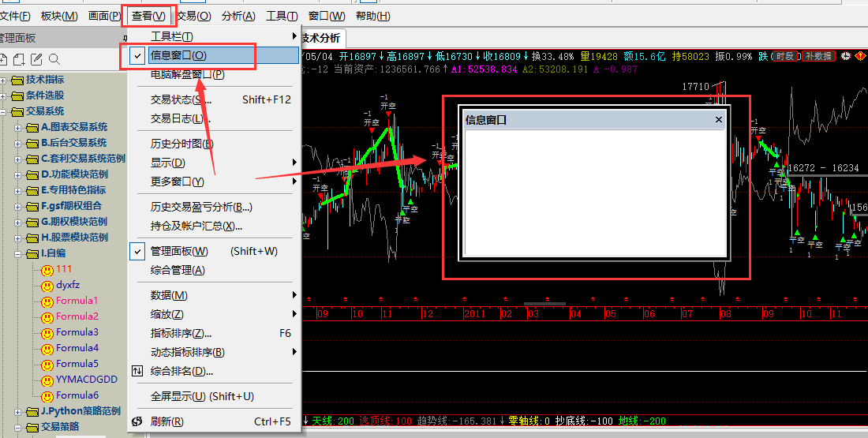The height and width of the screenshot is (438, 868).
Task: Click smiley icon of YYMACDGDD
Action: (47, 380)
